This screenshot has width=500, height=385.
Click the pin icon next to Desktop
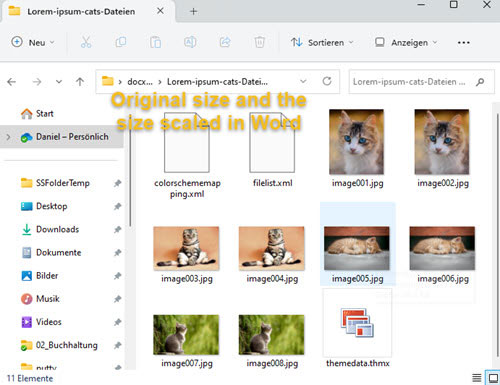pyautogui.click(x=117, y=206)
